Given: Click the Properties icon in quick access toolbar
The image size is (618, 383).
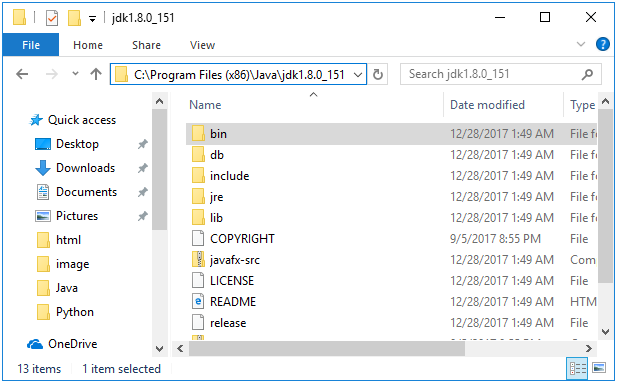Looking at the screenshot, I should (52, 18).
